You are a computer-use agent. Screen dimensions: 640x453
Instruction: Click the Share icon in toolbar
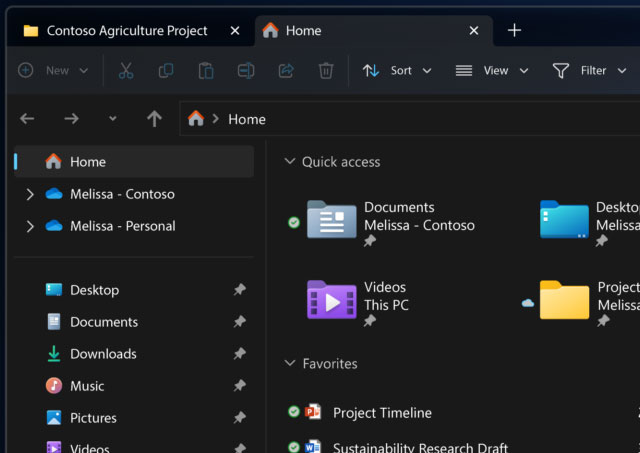tap(286, 71)
